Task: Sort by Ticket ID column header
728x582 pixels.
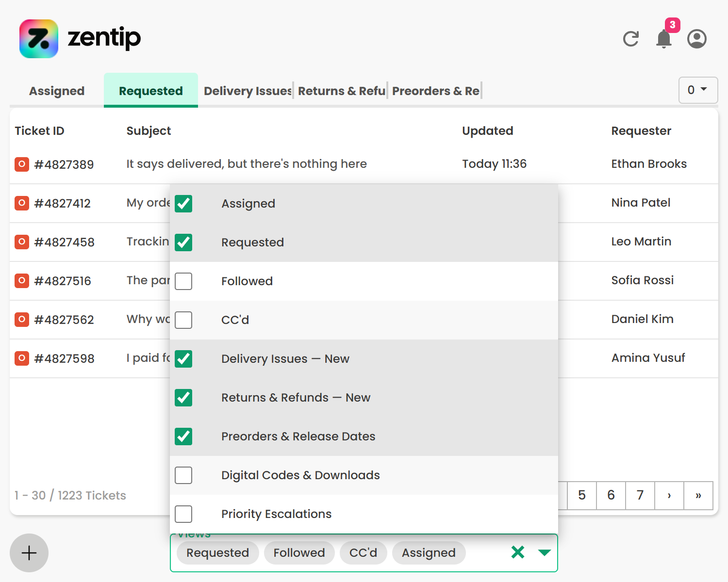Action: coord(39,131)
